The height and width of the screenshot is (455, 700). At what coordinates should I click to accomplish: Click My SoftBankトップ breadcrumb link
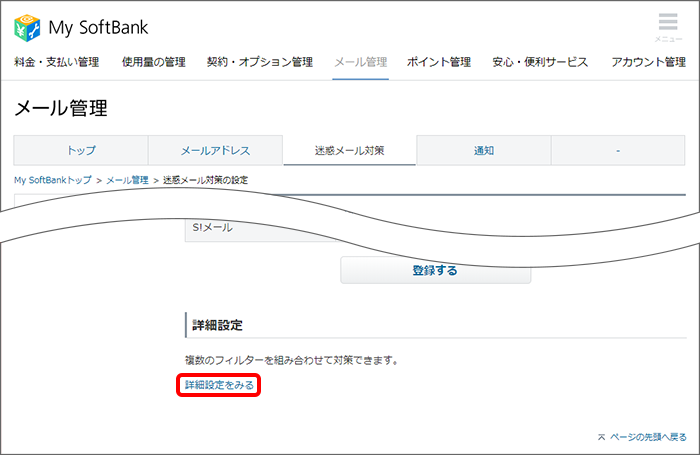click(53, 180)
